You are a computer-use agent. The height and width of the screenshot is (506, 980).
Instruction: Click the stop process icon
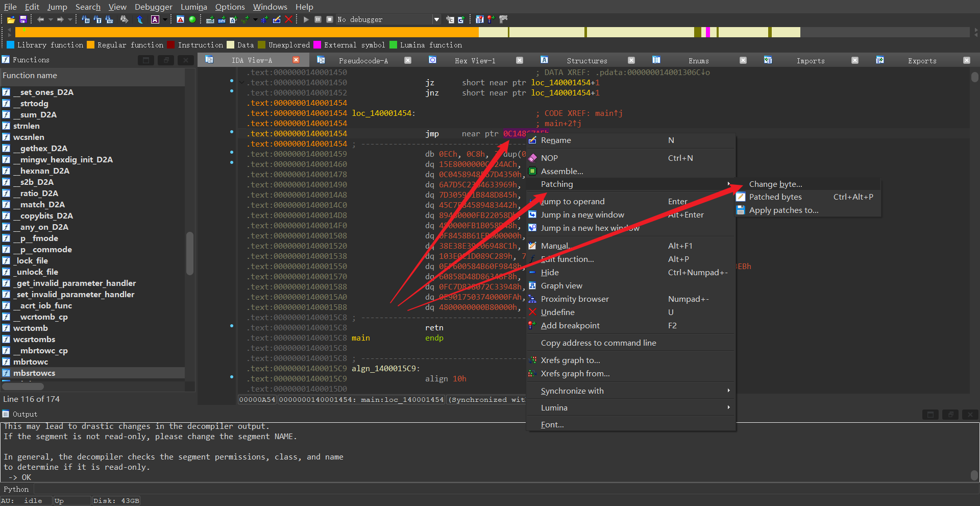pyautogui.click(x=330, y=19)
